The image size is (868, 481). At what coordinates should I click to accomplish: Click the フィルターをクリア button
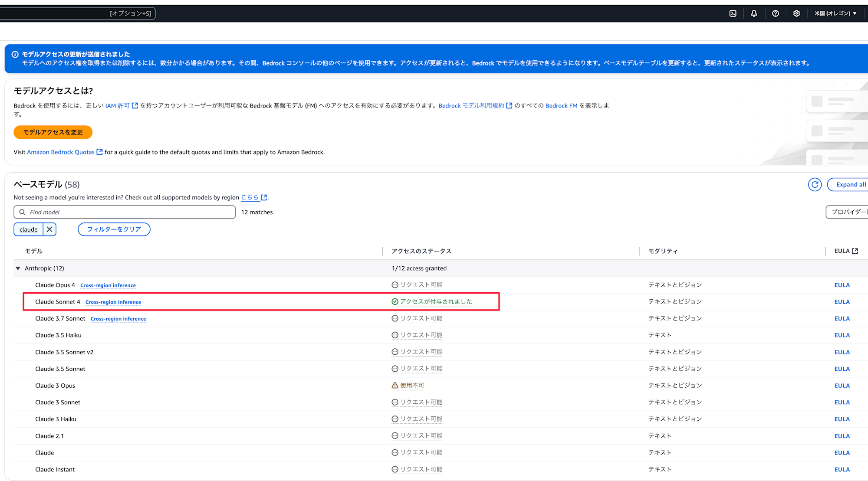point(114,229)
